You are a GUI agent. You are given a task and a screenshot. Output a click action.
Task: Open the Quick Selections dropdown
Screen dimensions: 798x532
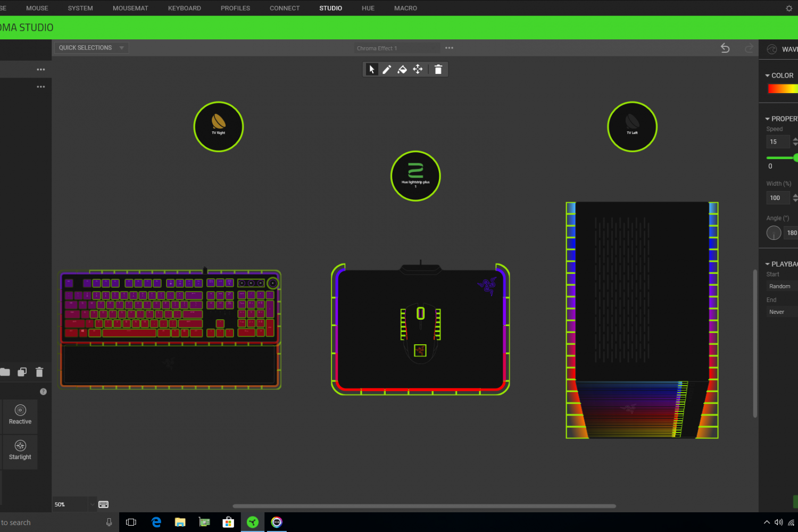click(91, 48)
